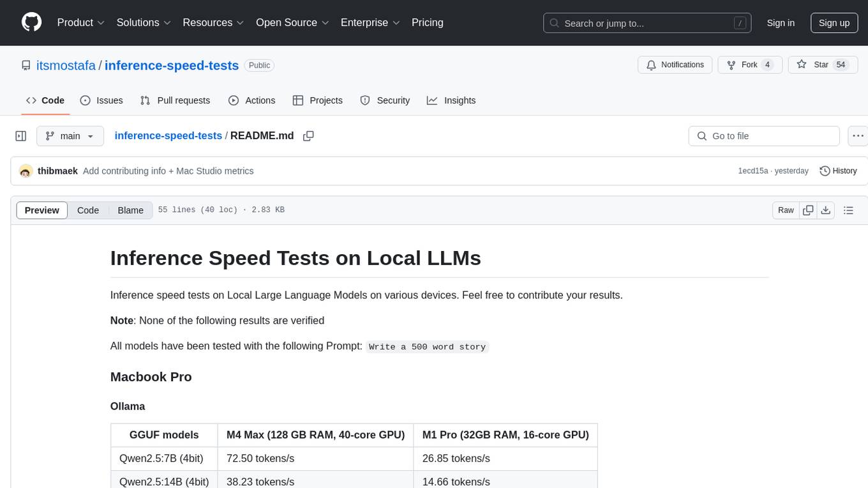The width and height of the screenshot is (868, 488).
Task: Select the Code view mode
Action: (x=88, y=210)
